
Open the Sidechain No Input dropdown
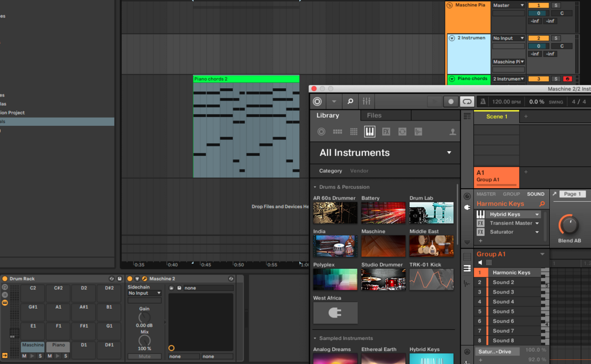click(144, 293)
